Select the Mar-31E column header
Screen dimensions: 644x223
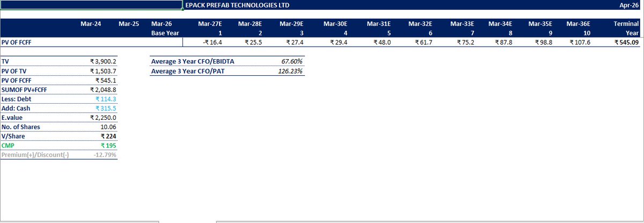pos(379,24)
